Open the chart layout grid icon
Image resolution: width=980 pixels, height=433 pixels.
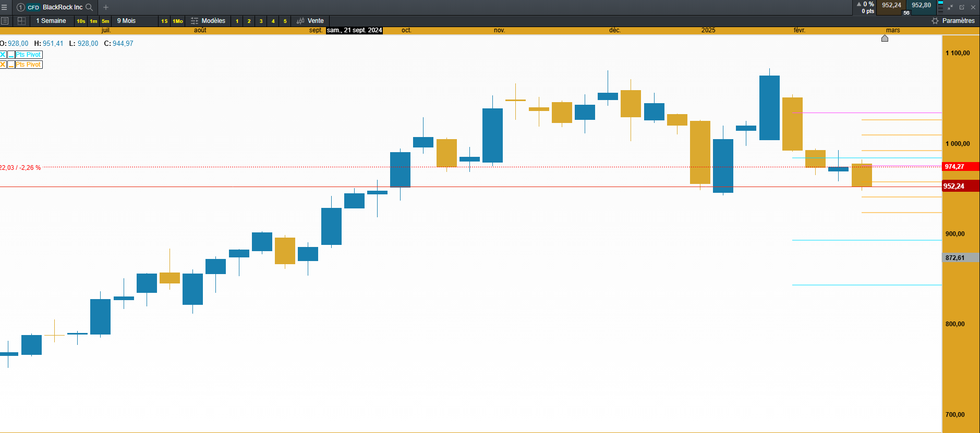21,21
